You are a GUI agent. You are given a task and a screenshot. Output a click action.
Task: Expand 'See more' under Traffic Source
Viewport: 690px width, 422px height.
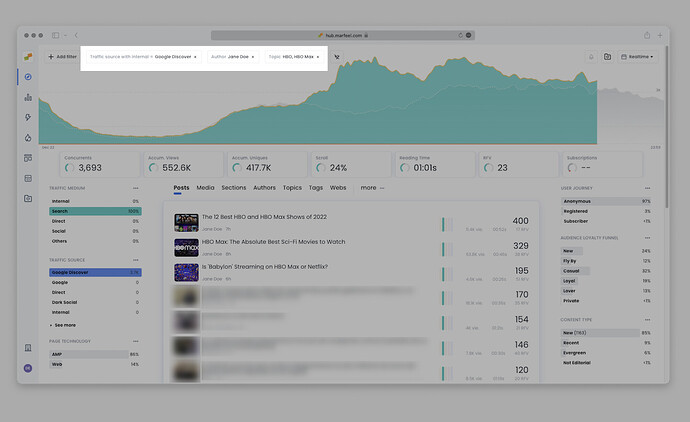63,325
